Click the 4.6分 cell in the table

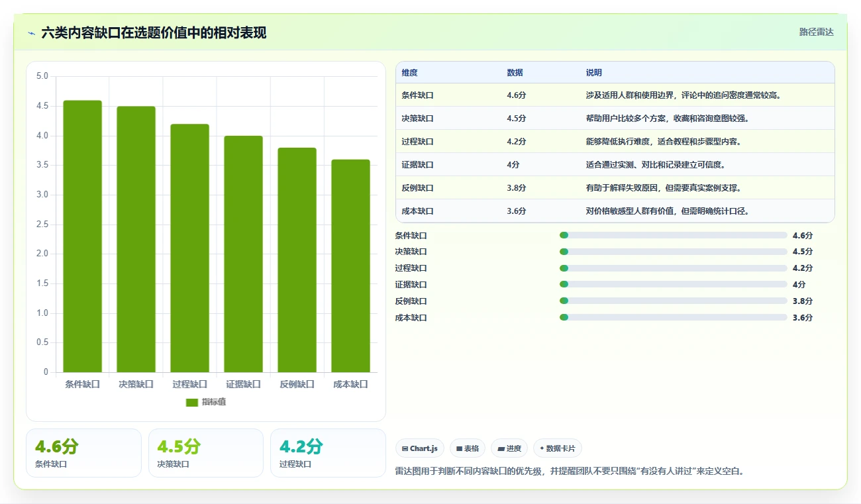coord(517,95)
